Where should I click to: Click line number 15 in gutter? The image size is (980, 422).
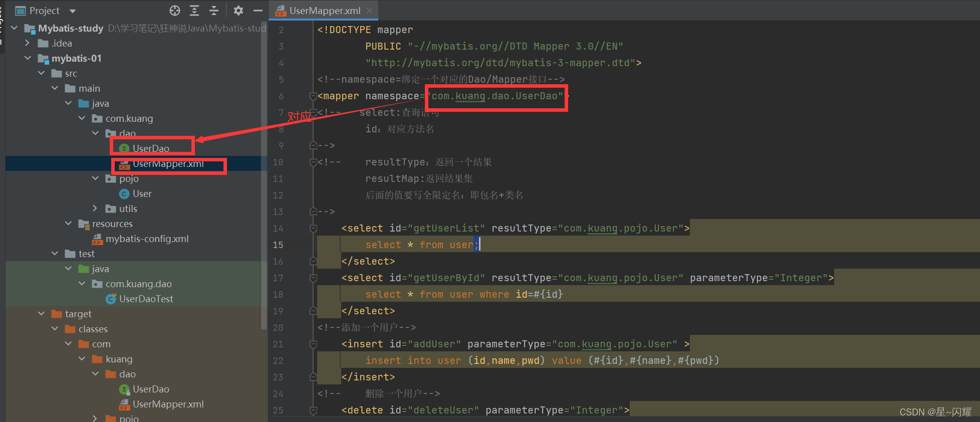tap(278, 245)
